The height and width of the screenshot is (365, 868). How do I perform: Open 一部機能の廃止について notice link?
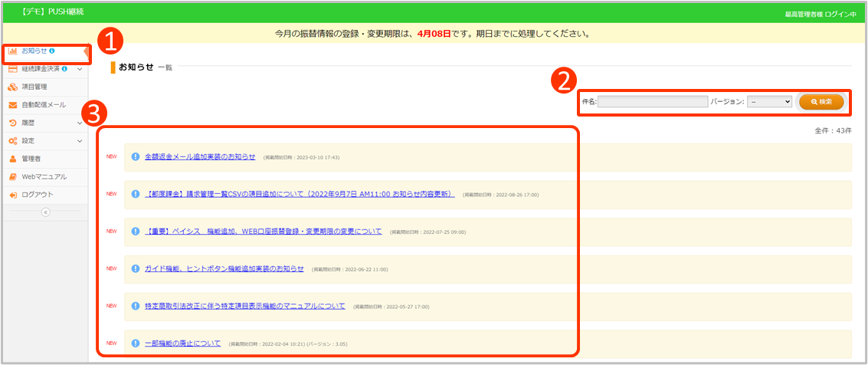coord(182,344)
